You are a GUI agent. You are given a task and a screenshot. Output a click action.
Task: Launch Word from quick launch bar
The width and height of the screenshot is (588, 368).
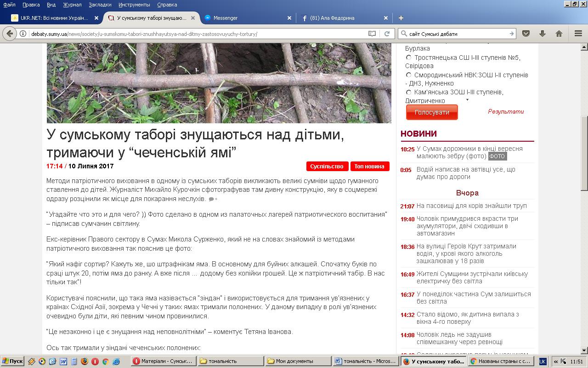pos(63,361)
